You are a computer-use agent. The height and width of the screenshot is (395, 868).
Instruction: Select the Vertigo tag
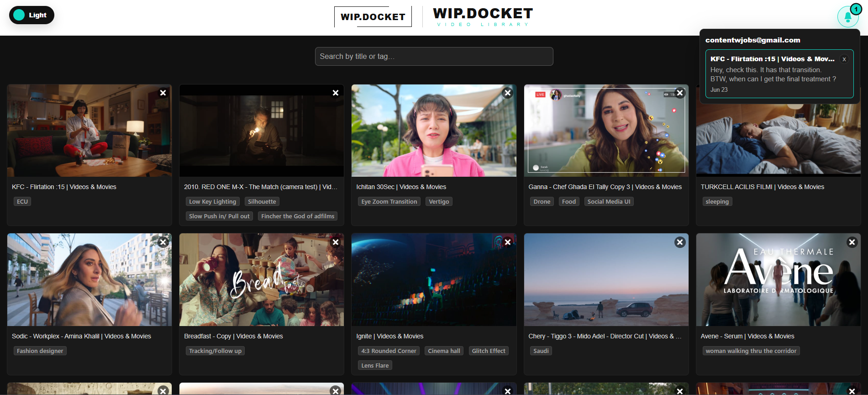click(439, 201)
